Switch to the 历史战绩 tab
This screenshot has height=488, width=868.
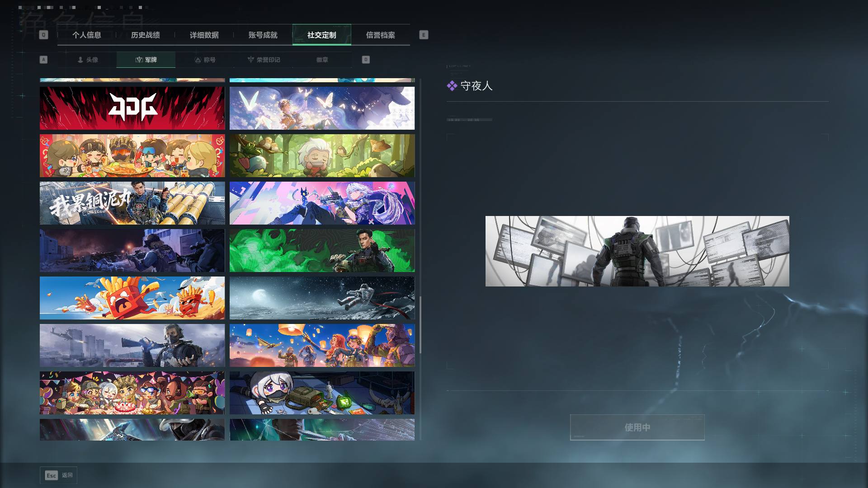145,35
